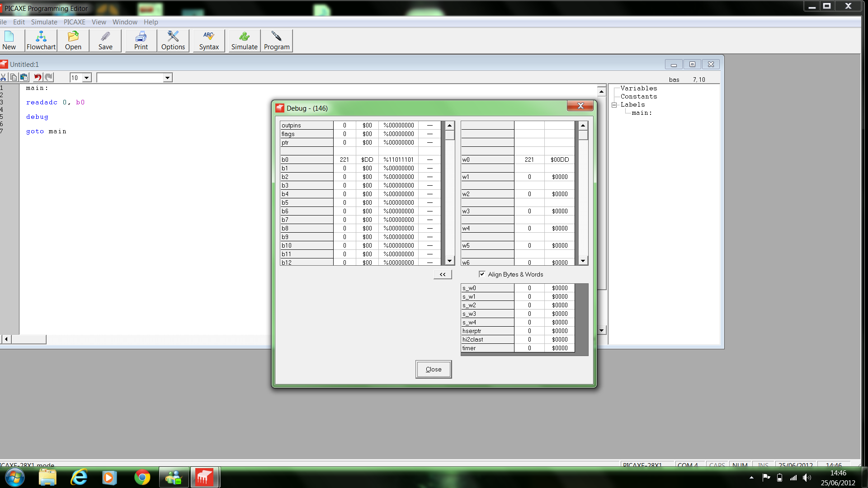Start the Simulate tool

[245, 41]
